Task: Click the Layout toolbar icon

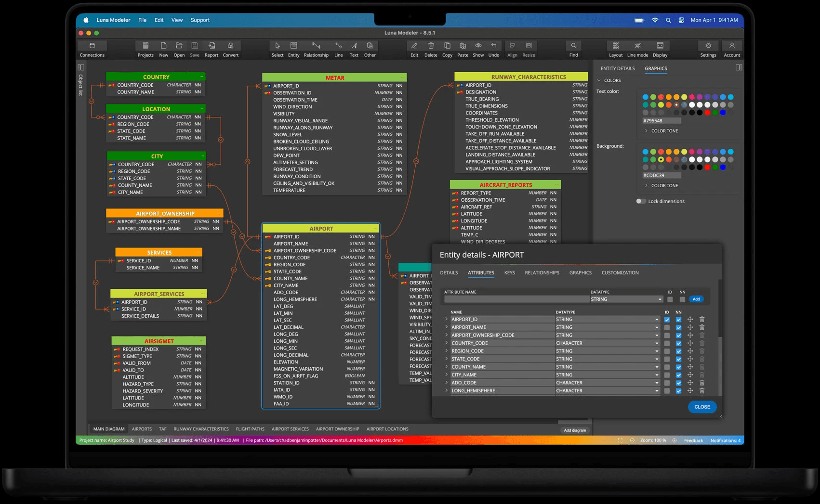Action: 616,46
